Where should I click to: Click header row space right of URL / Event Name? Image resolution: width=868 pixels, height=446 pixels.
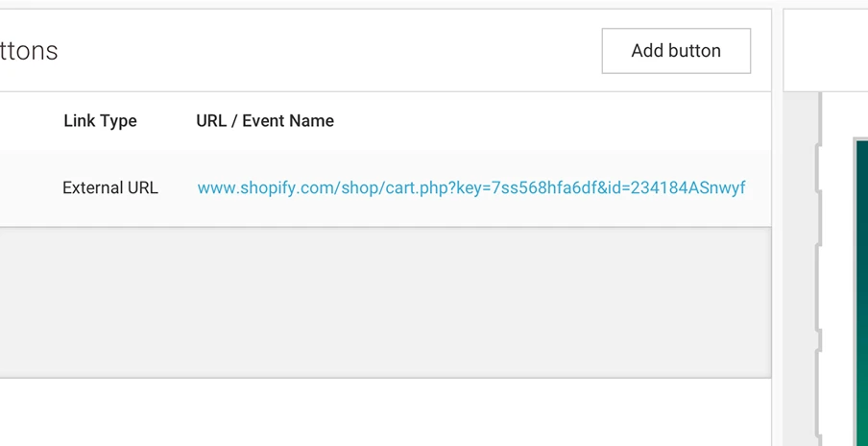pos(547,121)
